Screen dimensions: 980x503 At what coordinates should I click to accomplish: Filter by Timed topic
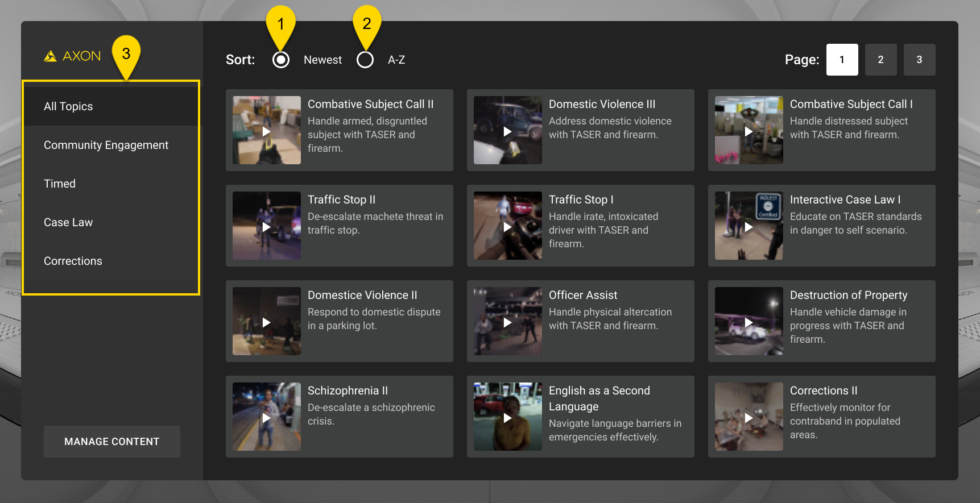click(x=111, y=184)
